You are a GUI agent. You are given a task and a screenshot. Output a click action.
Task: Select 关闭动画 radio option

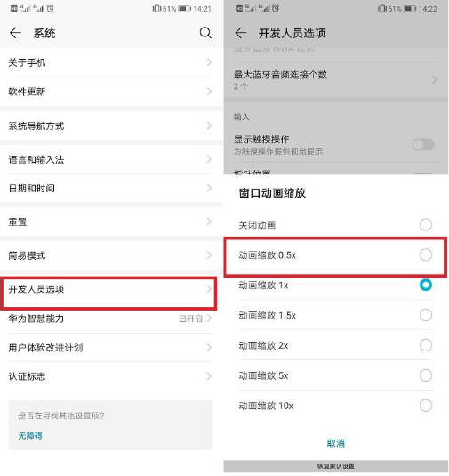click(x=426, y=224)
